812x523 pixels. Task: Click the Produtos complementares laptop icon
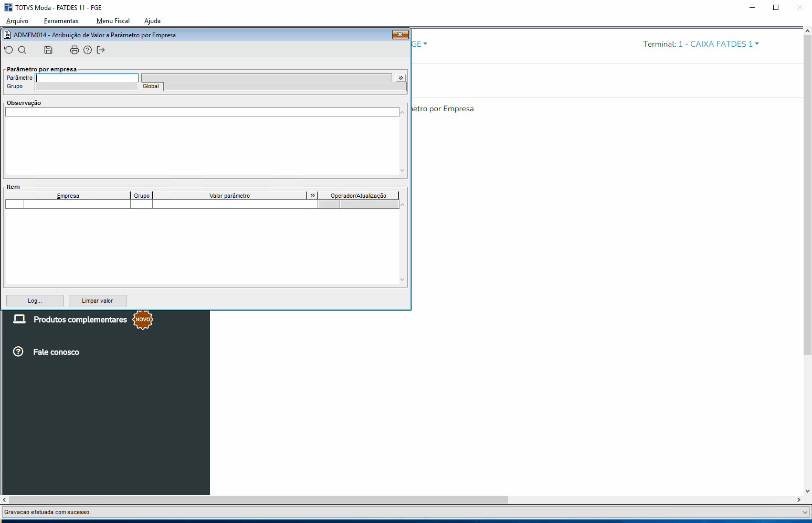19,319
